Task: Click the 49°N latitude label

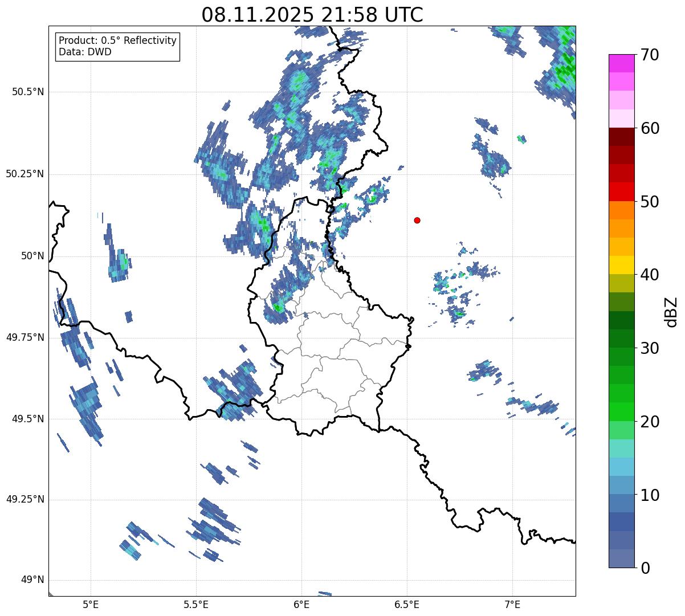Action: pyautogui.click(x=32, y=580)
